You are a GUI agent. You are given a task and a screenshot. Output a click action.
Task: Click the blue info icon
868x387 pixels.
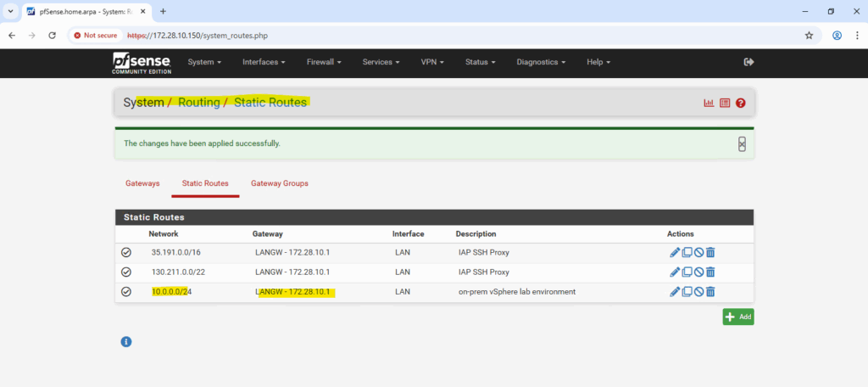126,341
